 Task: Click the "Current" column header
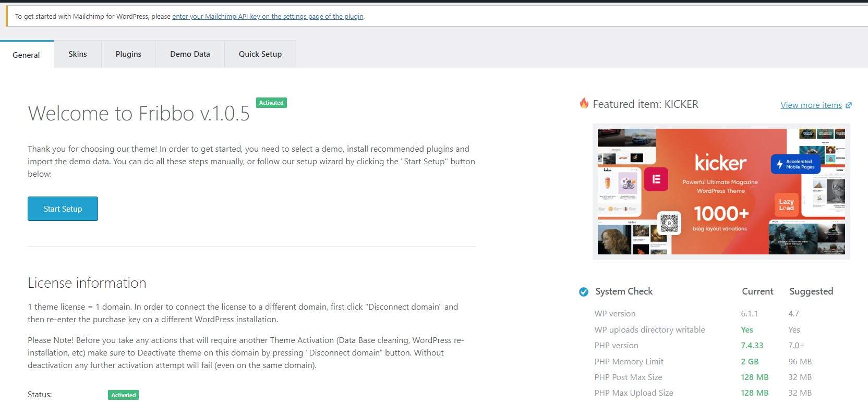click(x=757, y=291)
